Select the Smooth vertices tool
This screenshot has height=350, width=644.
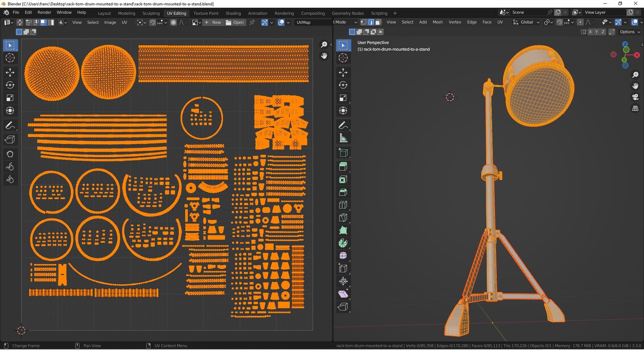click(x=343, y=256)
